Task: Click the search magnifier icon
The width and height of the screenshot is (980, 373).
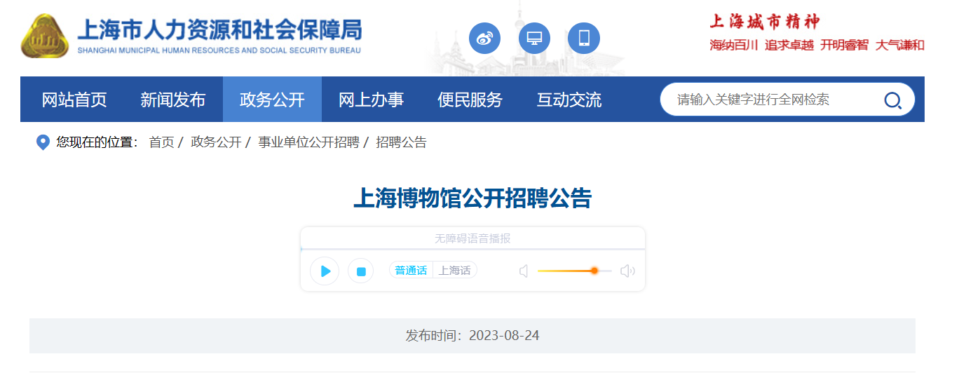Action: point(892,100)
